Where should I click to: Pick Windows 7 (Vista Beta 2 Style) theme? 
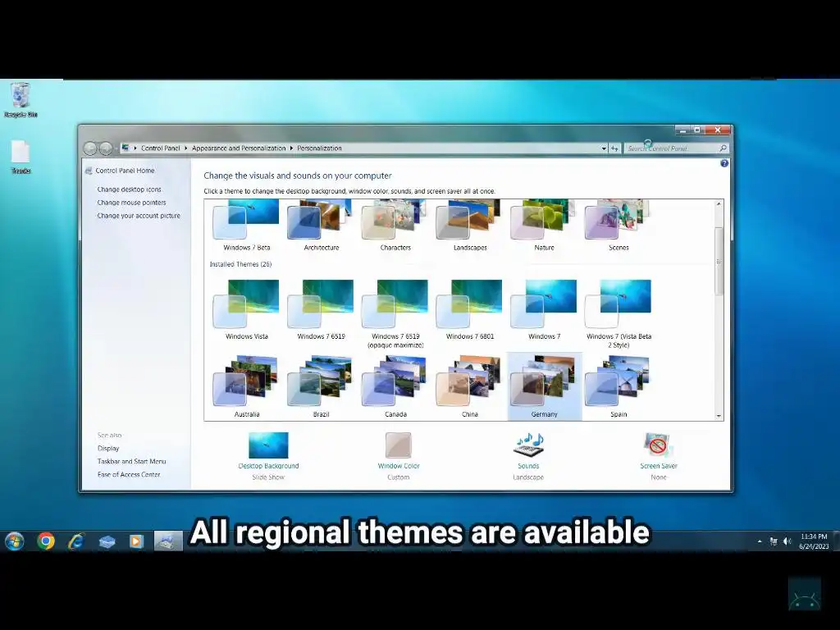(619, 313)
